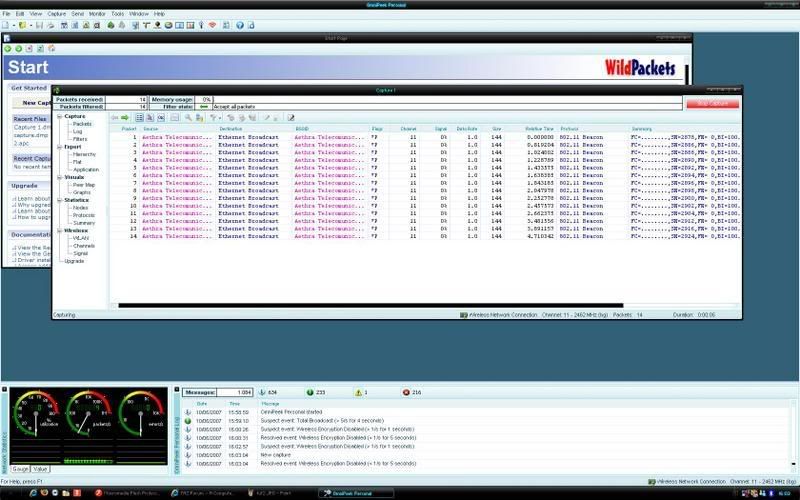Click the red error messages filter icon
The image size is (800, 500).
(x=405, y=392)
